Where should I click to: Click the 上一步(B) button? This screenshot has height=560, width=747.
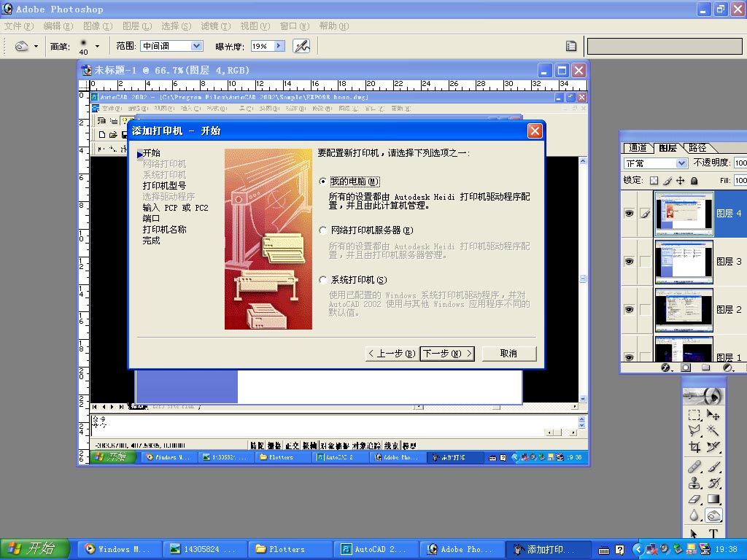pos(392,354)
